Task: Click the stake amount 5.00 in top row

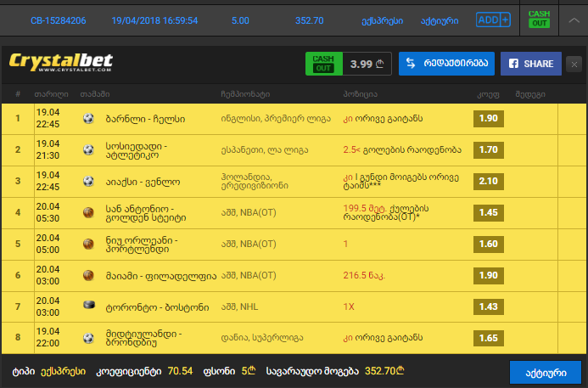Action: point(240,20)
